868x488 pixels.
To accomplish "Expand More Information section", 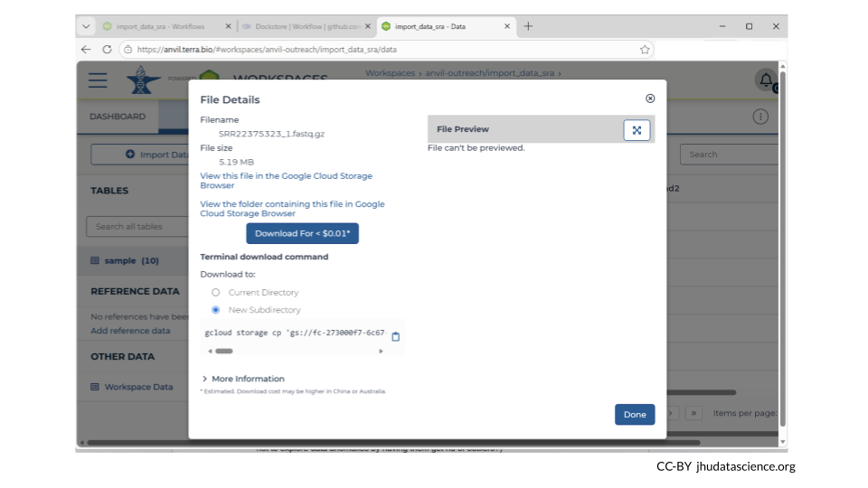I will pos(242,379).
